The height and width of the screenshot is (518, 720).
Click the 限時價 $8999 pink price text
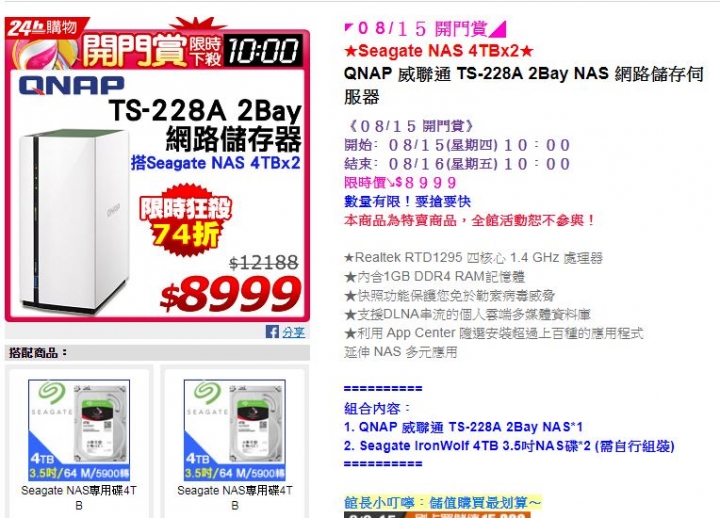(x=400, y=183)
